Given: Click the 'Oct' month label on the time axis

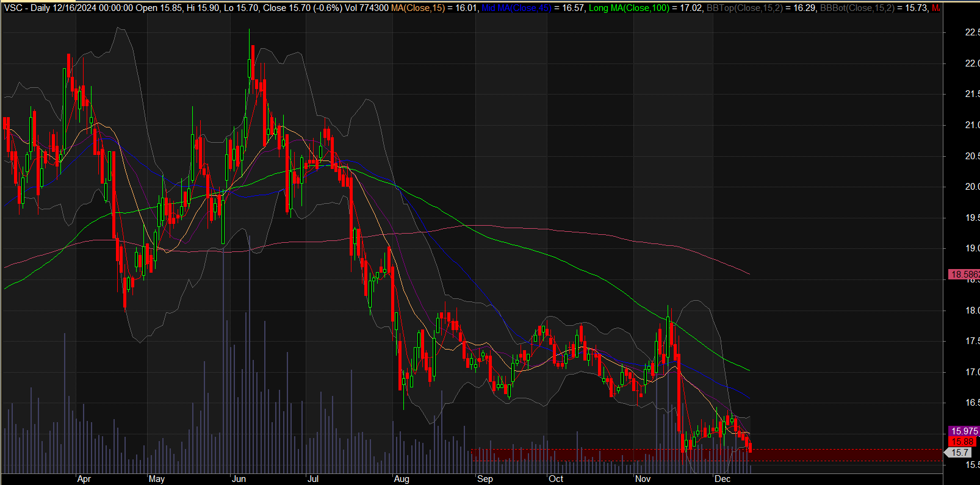Looking at the screenshot, I should pos(556,479).
